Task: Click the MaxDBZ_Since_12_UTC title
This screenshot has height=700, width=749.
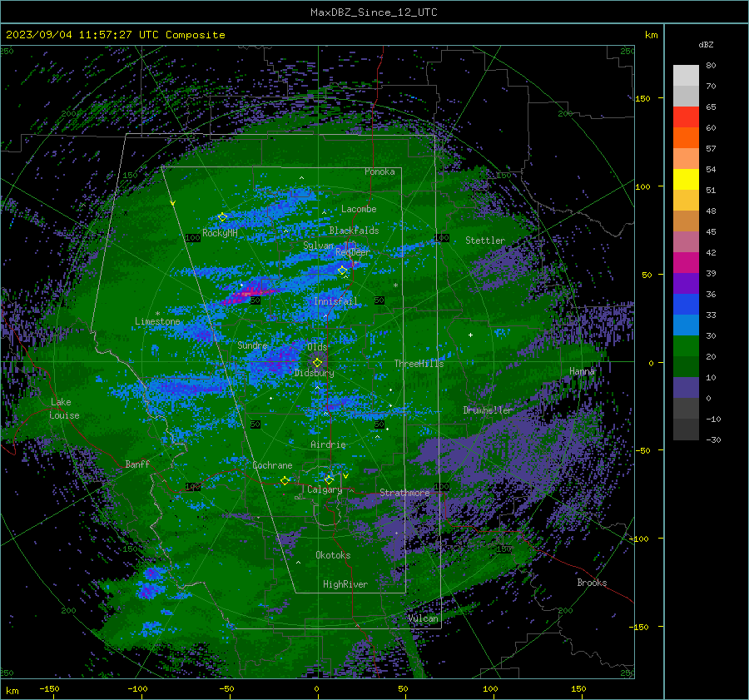Action: pos(374,12)
